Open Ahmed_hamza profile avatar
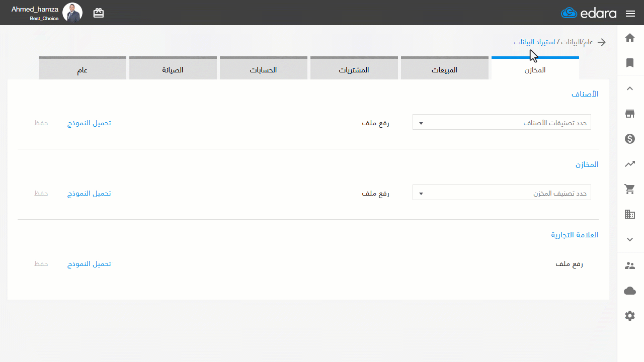644x362 pixels. point(72,13)
